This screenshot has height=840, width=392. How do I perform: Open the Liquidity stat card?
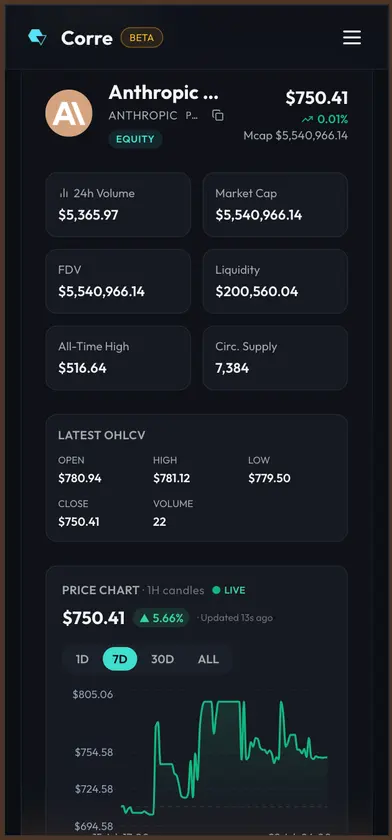[x=275, y=281]
